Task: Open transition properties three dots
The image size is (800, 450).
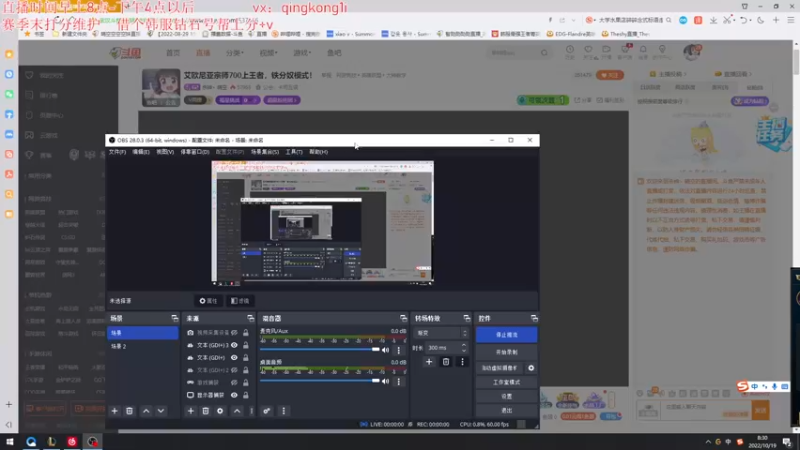Action: tap(462, 362)
